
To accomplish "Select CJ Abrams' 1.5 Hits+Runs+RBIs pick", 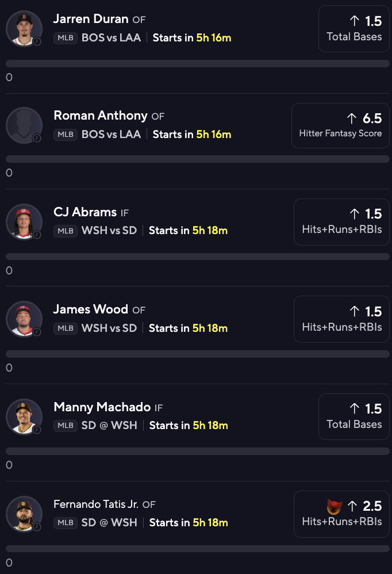I will [x=341, y=221].
